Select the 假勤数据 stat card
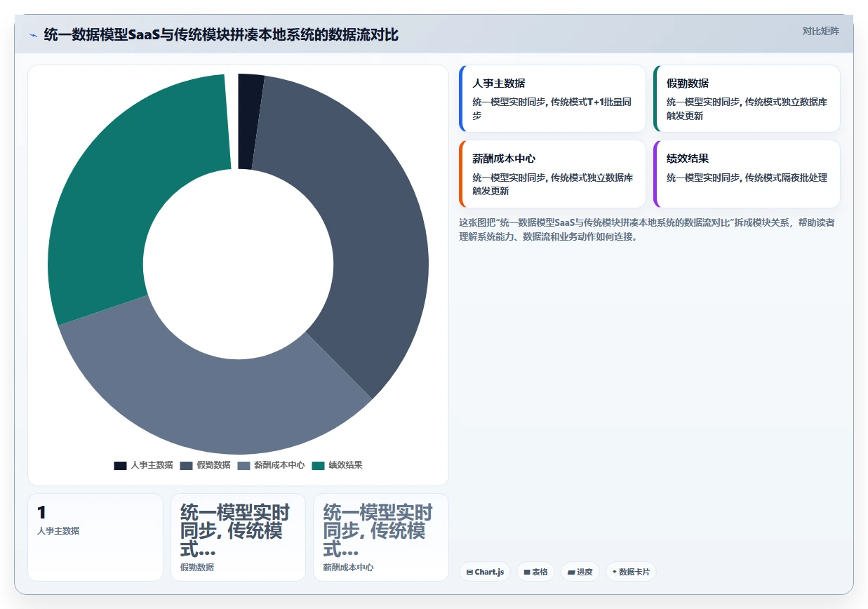Viewport: 868px width, 609px height. coord(238,537)
